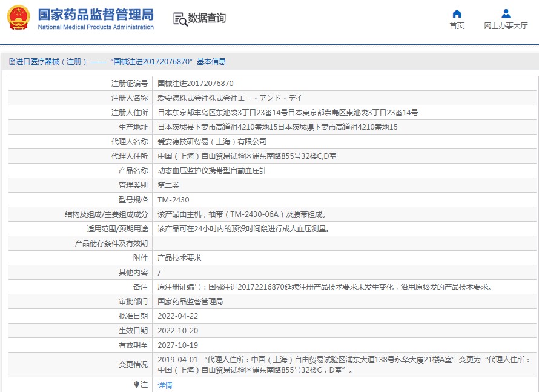Click the 代理人名称 label

129,142
